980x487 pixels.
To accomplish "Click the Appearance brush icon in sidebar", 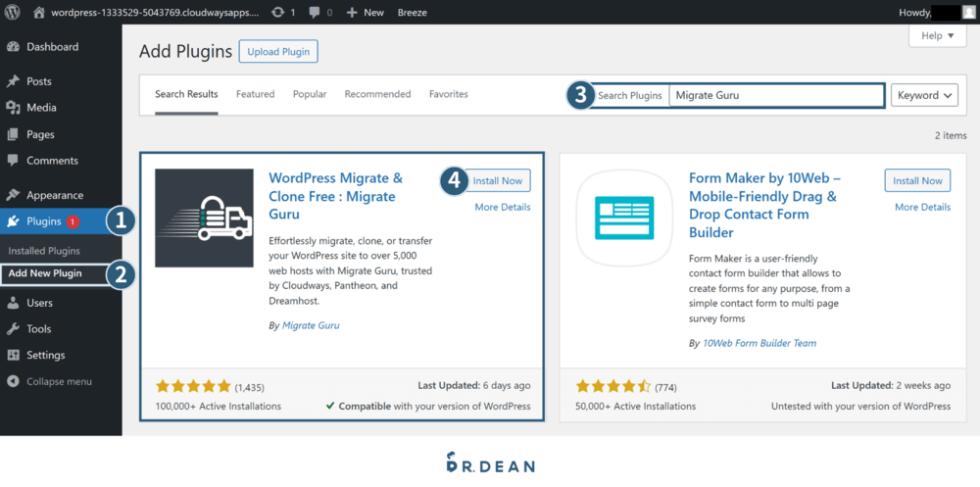I will click(x=13, y=195).
